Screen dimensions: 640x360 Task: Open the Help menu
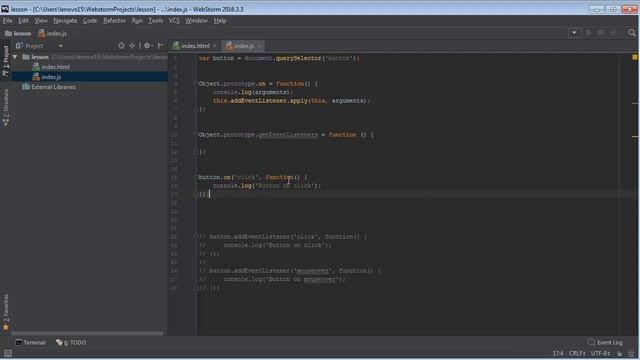coord(220,20)
